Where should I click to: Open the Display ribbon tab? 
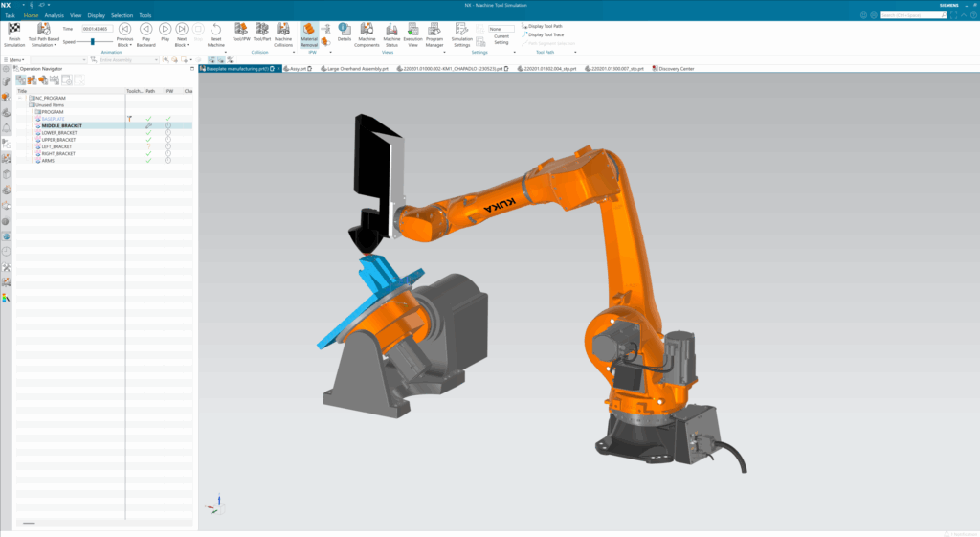pyautogui.click(x=97, y=15)
